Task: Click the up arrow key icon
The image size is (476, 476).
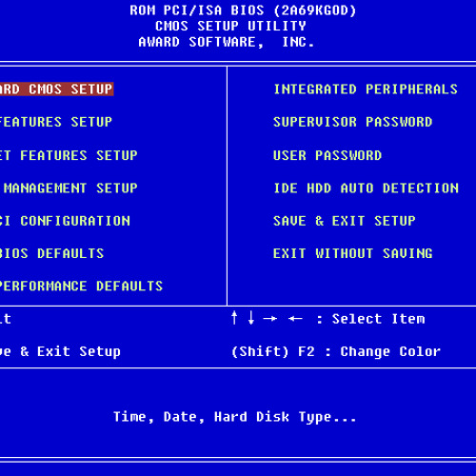Action: [234, 318]
